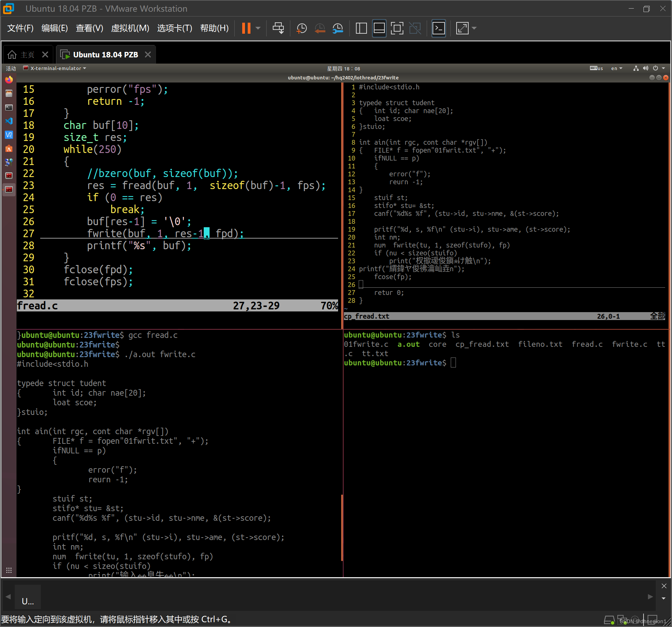Click the Ubuntu VM thumbnail in bottom bar
Viewport: 672px width, 627px height.
pyautogui.click(x=28, y=597)
